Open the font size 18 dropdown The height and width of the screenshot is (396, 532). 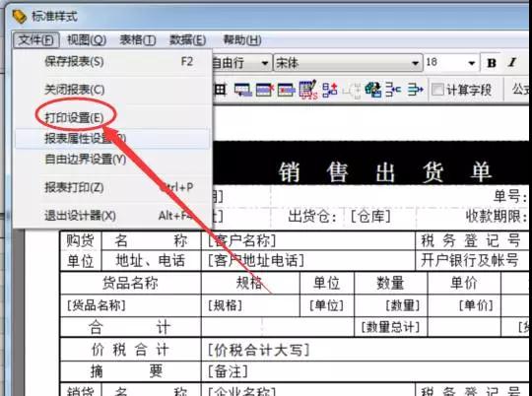(x=472, y=63)
